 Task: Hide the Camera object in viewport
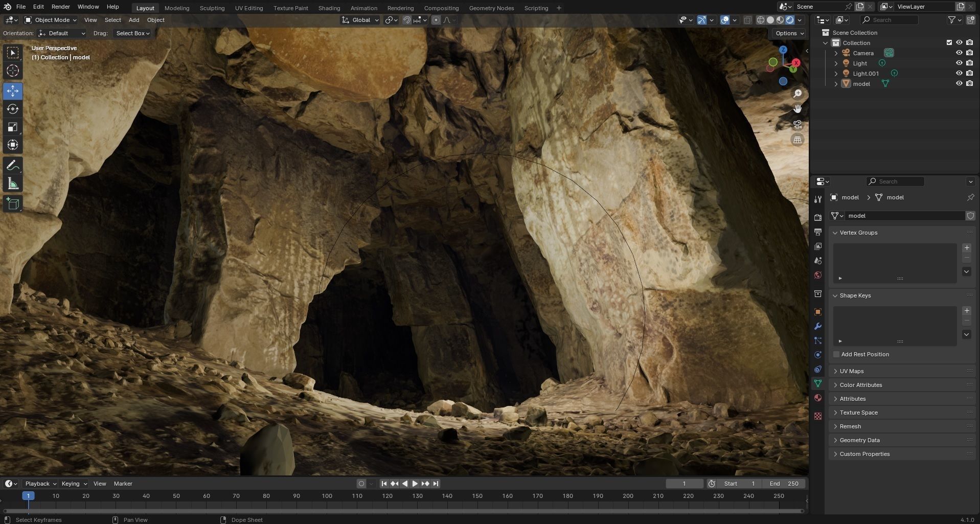959,53
